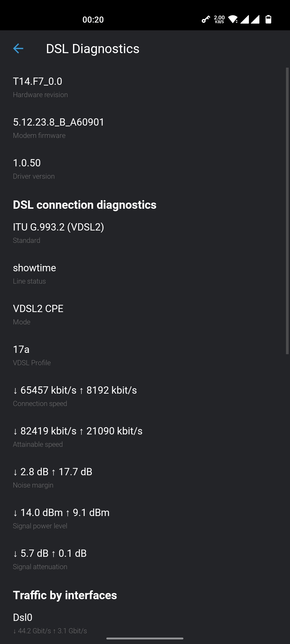Tap the VDSL2 CPE Mode item
The image size is (290, 644).
(x=145, y=315)
